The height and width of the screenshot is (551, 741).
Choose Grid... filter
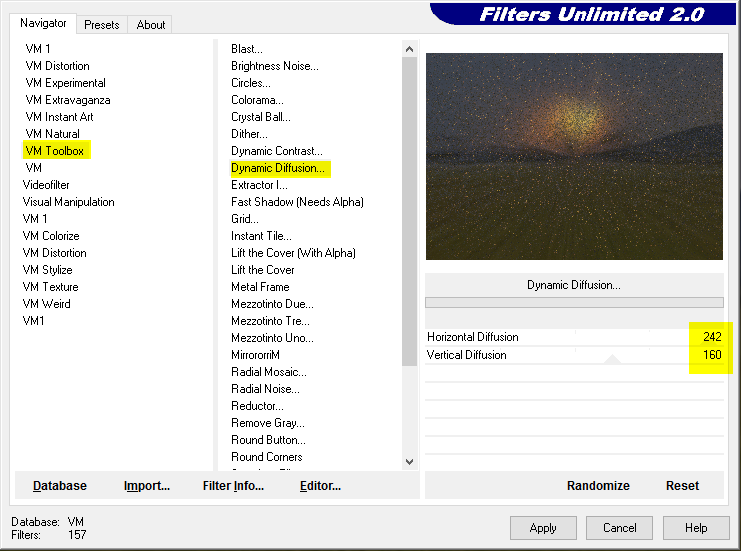[x=245, y=219]
